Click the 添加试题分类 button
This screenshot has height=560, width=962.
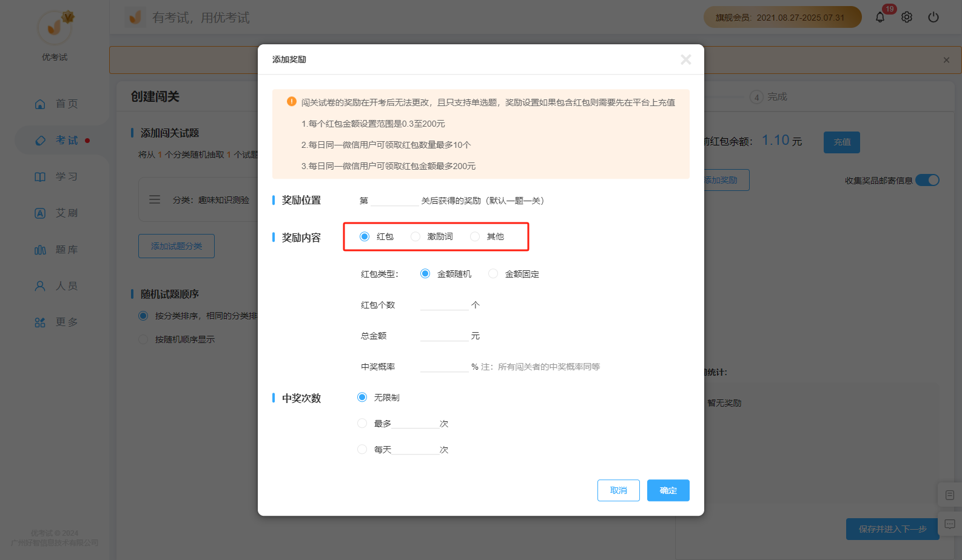click(177, 246)
